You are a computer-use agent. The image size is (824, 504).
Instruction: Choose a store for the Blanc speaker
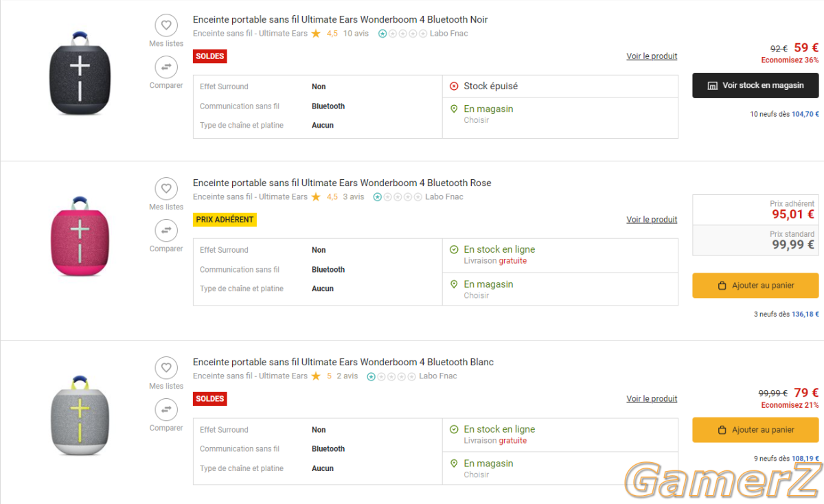pos(477,475)
